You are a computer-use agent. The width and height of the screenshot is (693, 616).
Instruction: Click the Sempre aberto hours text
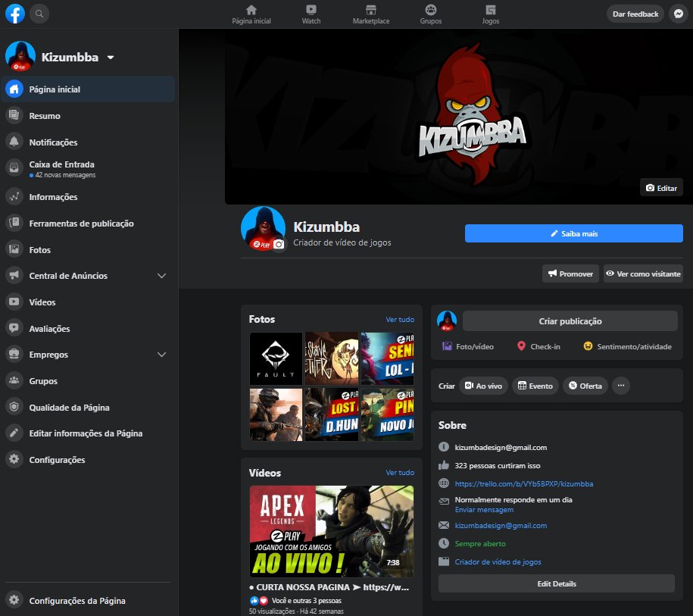pos(480,543)
